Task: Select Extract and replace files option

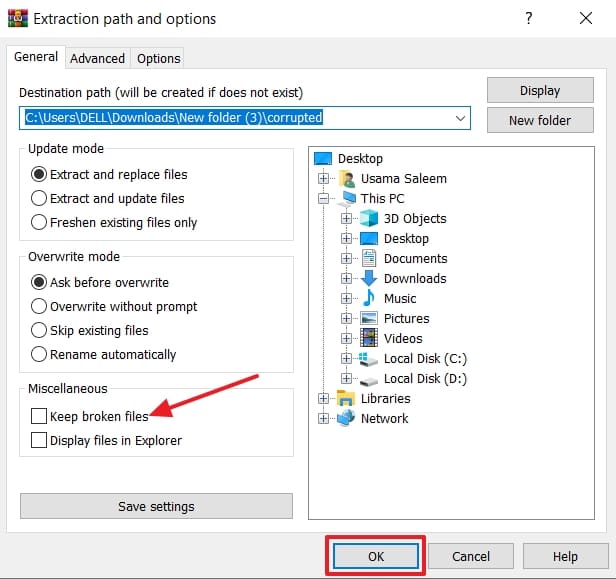Action: coord(109,174)
